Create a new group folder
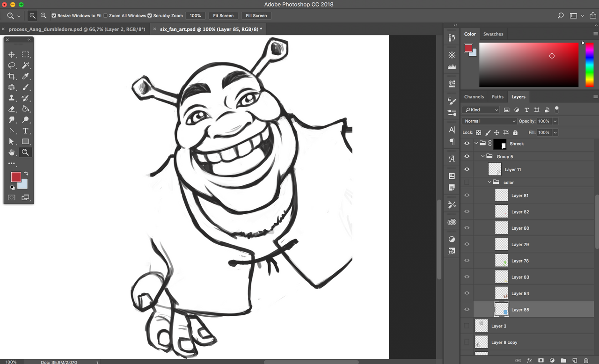Screen dimensions: 599x364 [x=563, y=361]
